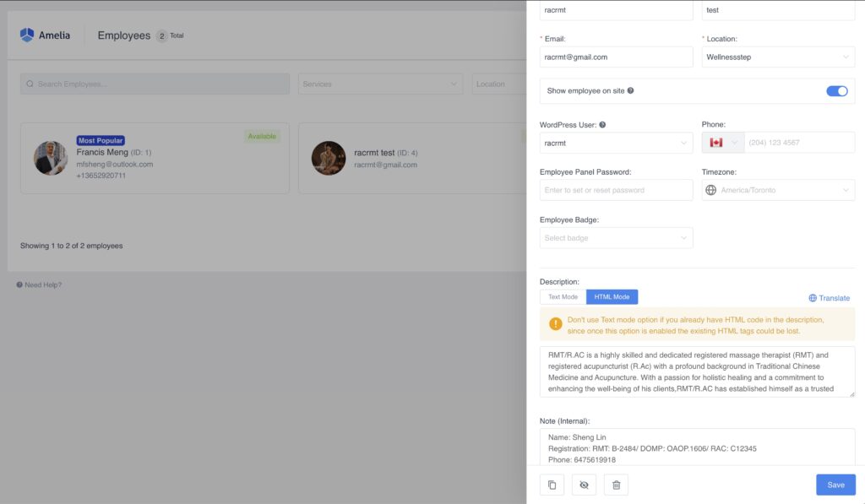This screenshot has width=865, height=504.
Task: Open the Timezone America/Toronto dropdown
Action: pos(778,190)
